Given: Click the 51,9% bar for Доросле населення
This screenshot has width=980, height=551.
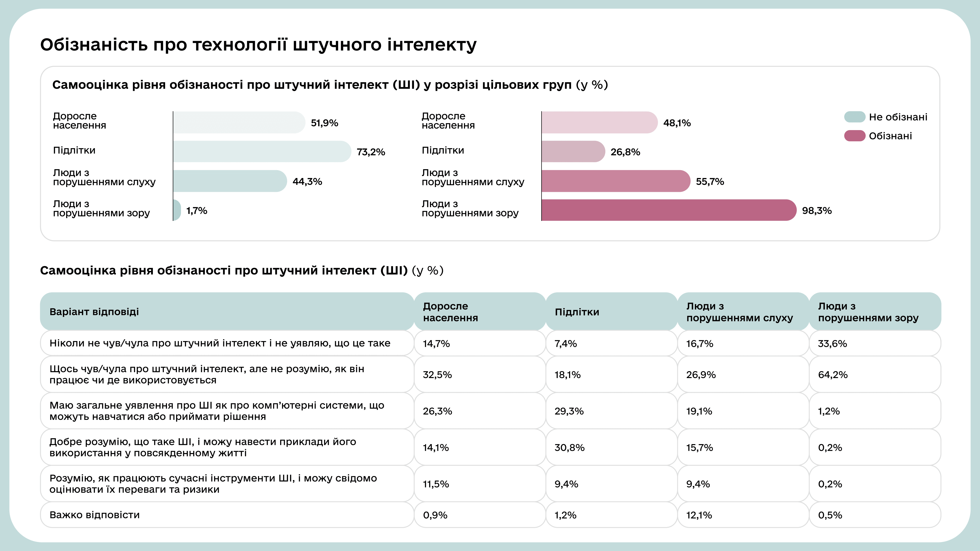Looking at the screenshot, I should (x=239, y=122).
